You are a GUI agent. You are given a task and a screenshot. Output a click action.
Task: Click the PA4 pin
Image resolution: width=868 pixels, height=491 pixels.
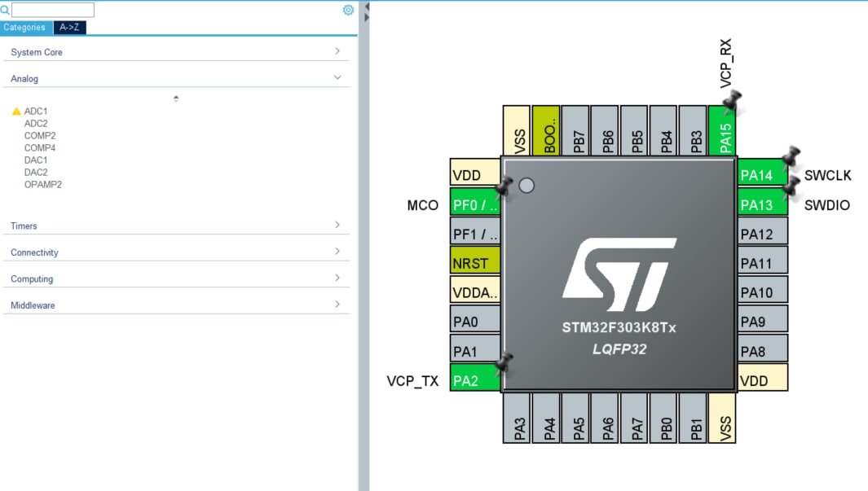[546, 418]
